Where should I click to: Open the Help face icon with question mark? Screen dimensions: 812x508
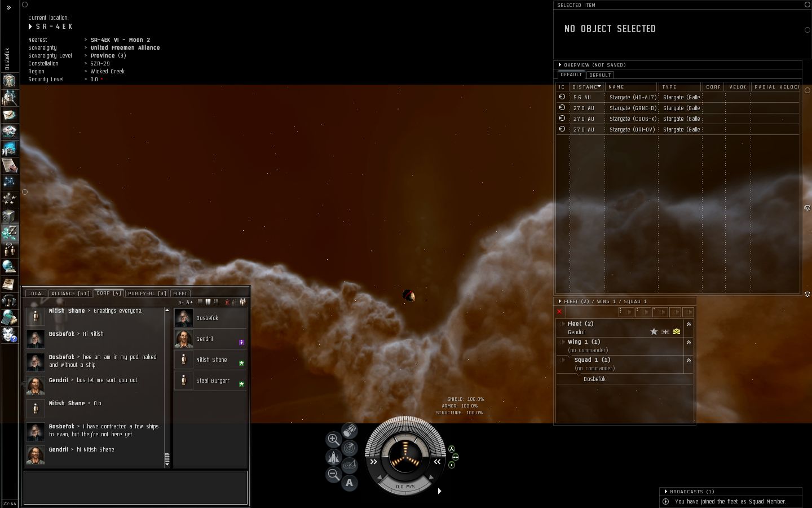pyautogui.click(x=9, y=334)
